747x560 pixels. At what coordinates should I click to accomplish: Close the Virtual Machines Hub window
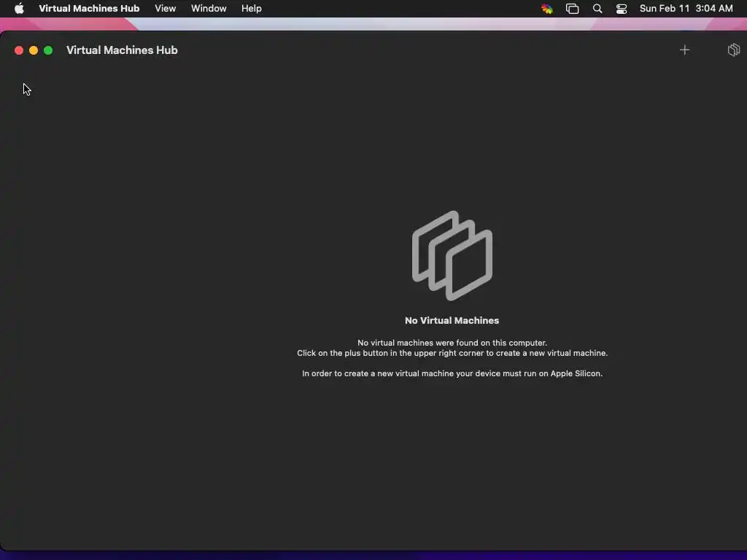(19, 50)
